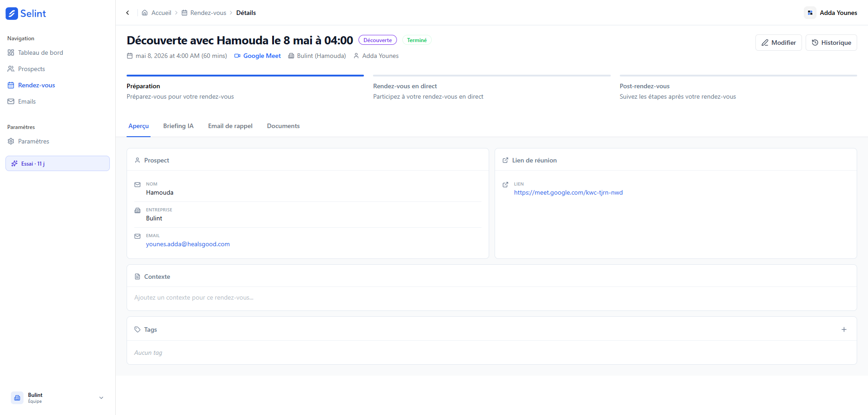
Task: Click the Selint logo icon
Action: [x=12, y=14]
